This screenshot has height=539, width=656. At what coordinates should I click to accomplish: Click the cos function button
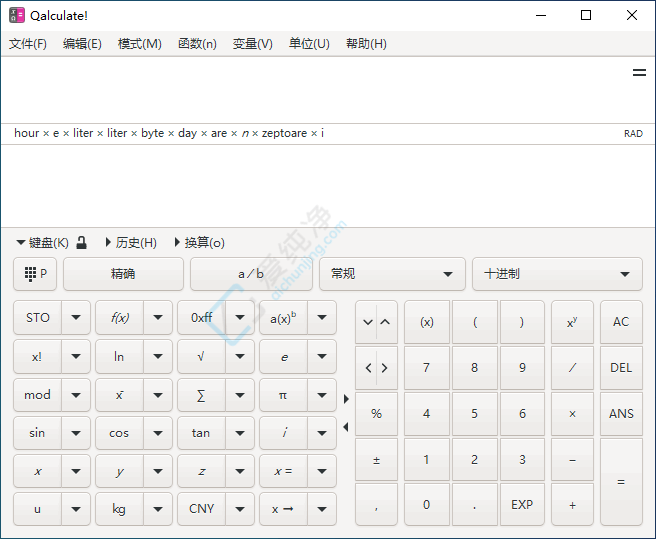[x=119, y=433]
